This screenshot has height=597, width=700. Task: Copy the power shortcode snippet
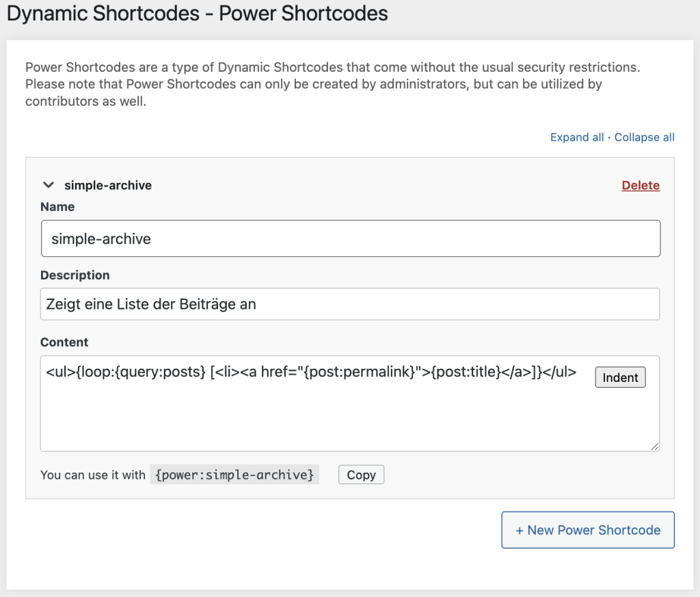pyautogui.click(x=361, y=474)
